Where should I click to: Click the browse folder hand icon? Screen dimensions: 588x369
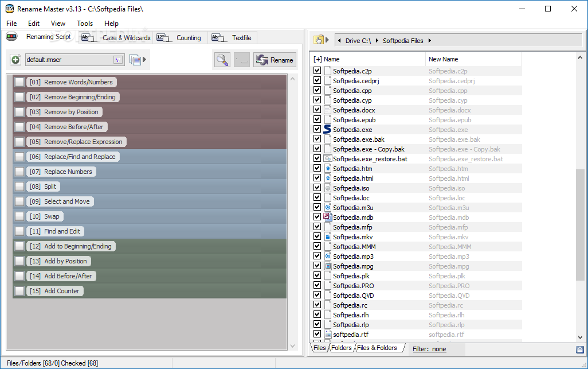tap(319, 40)
